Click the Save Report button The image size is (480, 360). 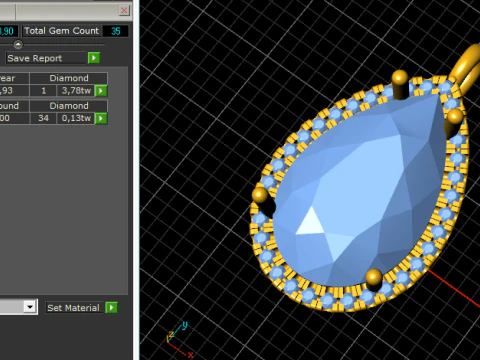pos(47,58)
